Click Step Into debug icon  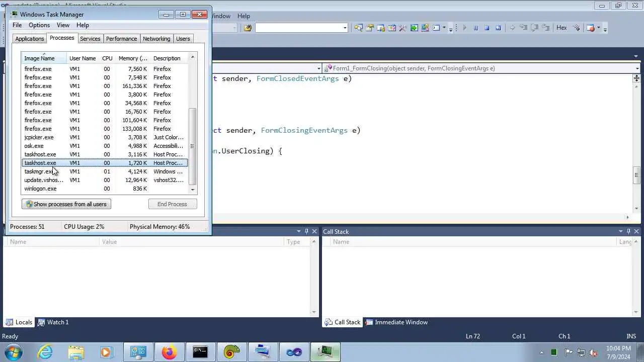524,28
